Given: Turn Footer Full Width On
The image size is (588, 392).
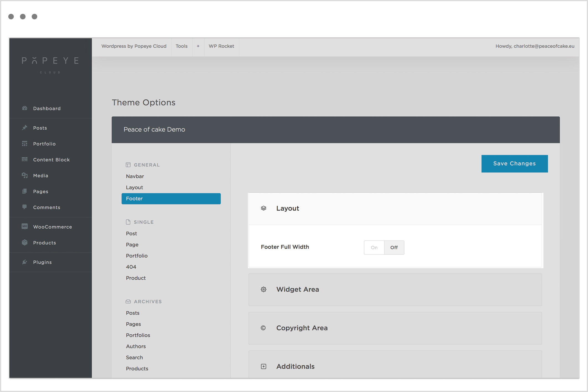Looking at the screenshot, I should click(374, 248).
